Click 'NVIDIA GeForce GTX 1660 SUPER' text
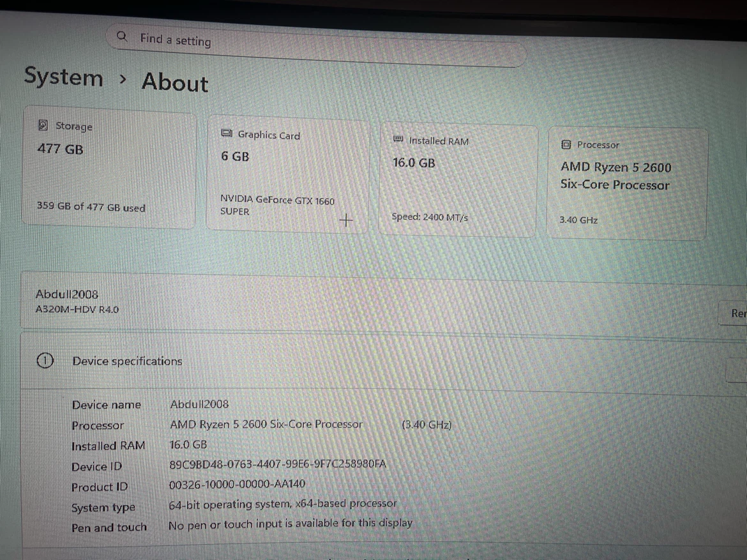 pos(277,206)
